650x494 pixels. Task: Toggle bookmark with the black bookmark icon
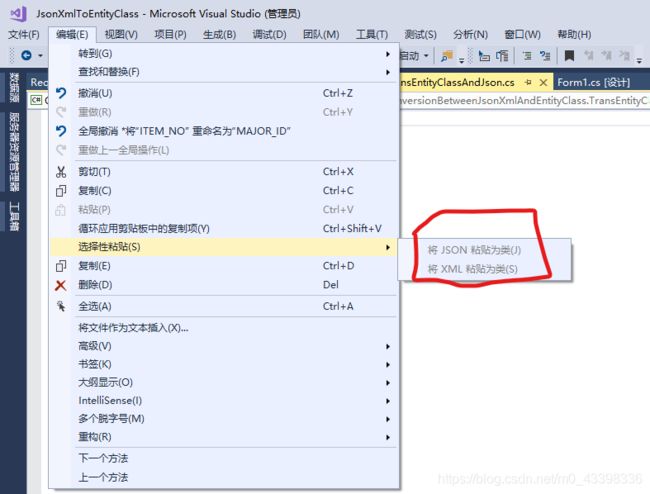point(570,56)
